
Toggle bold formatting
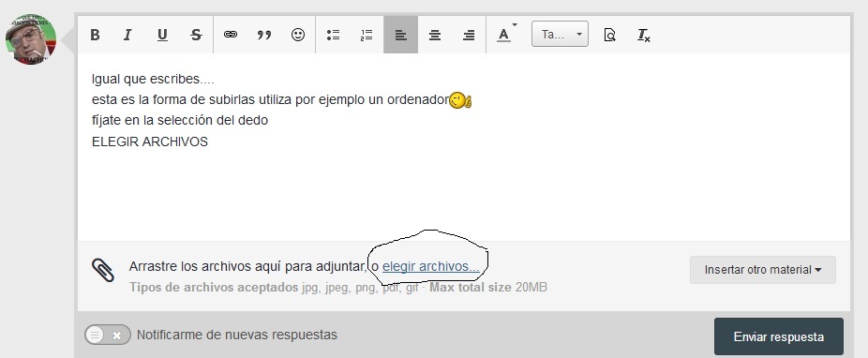(95, 35)
